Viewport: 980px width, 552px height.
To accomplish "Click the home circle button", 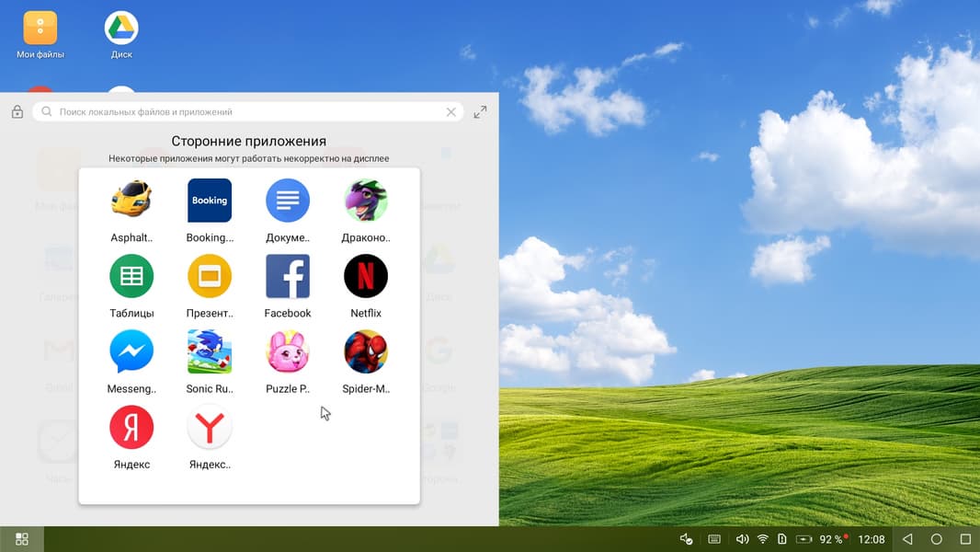I will click(936, 539).
